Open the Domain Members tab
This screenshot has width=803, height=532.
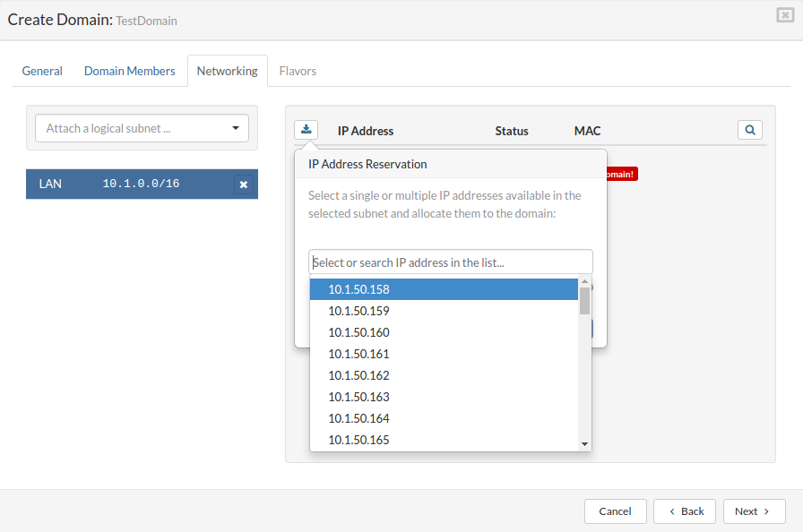(130, 71)
